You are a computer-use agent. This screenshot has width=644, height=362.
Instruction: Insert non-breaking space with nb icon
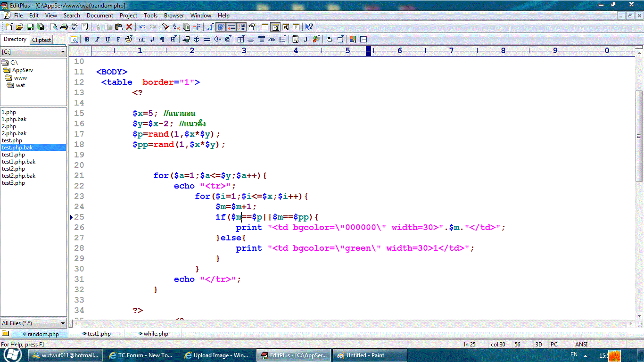click(x=142, y=40)
